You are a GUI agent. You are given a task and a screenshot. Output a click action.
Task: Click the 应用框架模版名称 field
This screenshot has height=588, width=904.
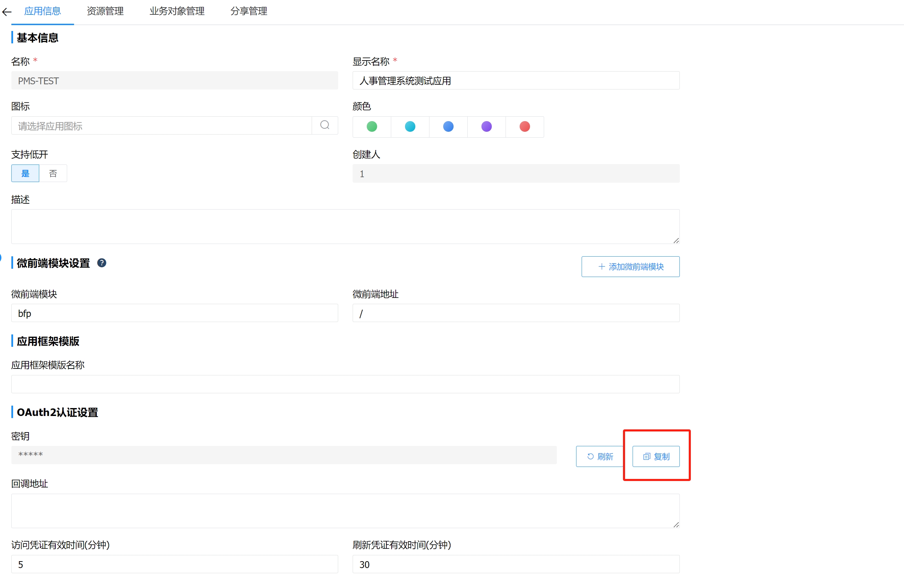pyautogui.click(x=345, y=384)
